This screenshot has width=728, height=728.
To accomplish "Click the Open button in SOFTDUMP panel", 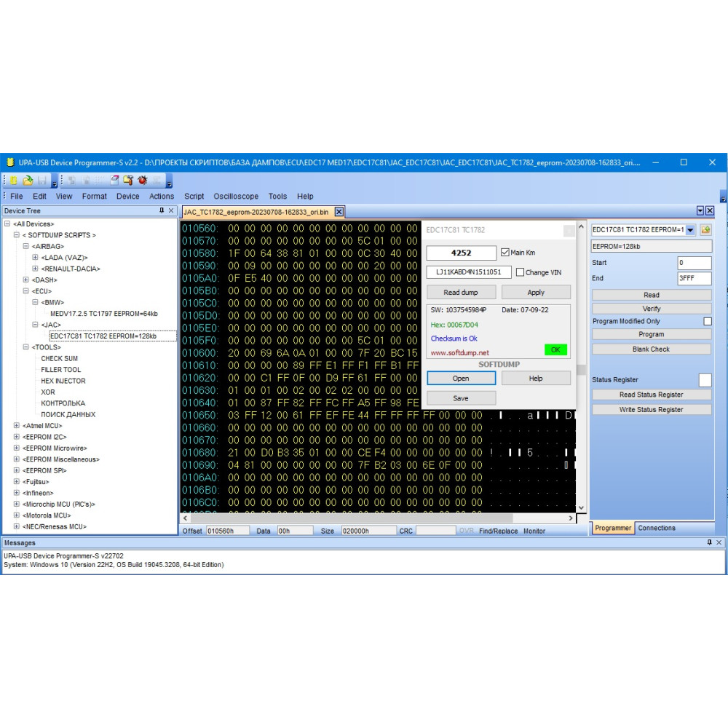I will pos(461,378).
